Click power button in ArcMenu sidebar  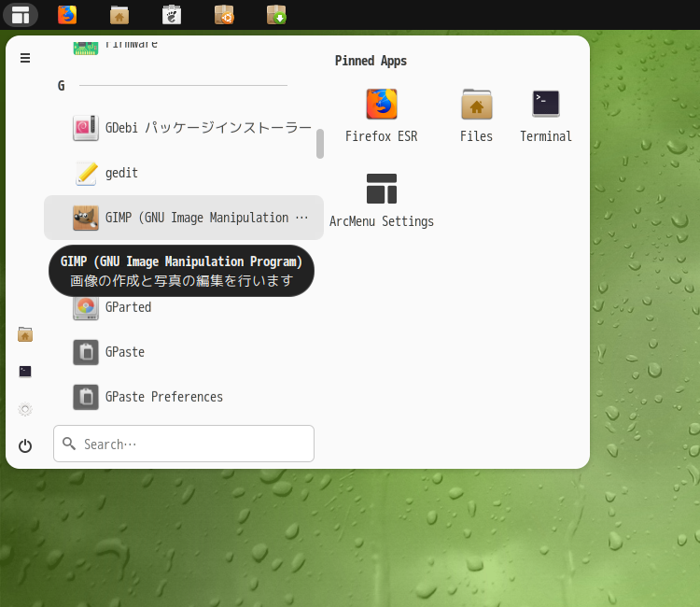[25, 445]
